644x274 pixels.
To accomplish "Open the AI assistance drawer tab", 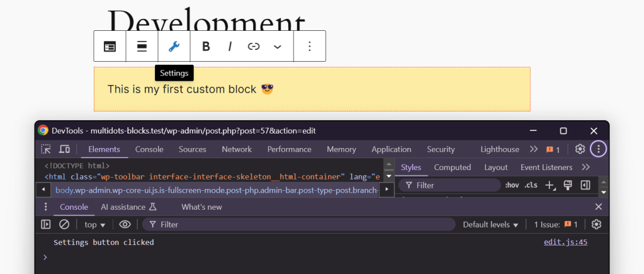I will (x=128, y=207).
